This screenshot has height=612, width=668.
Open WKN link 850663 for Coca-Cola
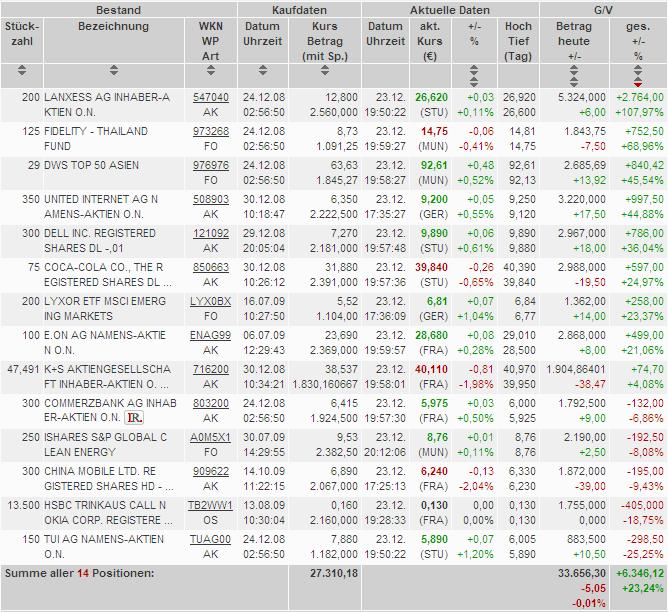[x=210, y=268]
